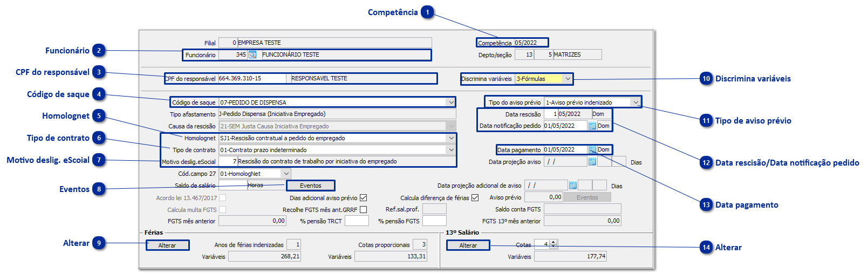The image size is (868, 274).
Task: Open the Código de saque dropdown
Action: [451, 102]
